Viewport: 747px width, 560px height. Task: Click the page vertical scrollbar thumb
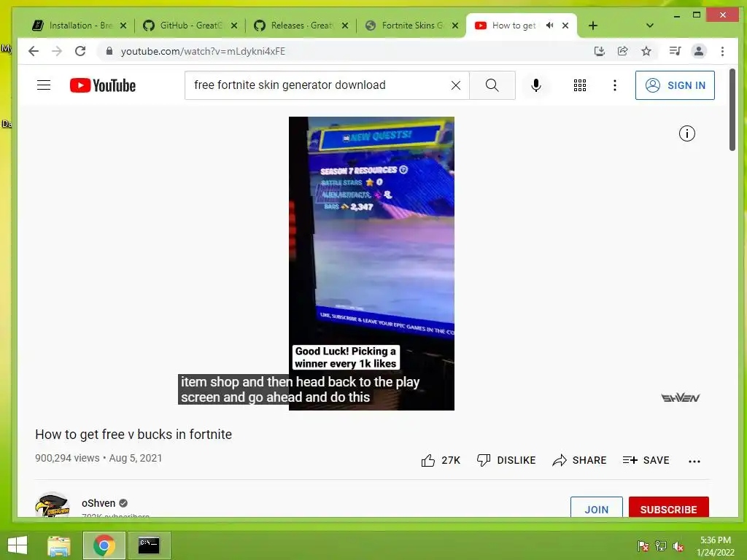point(732,109)
